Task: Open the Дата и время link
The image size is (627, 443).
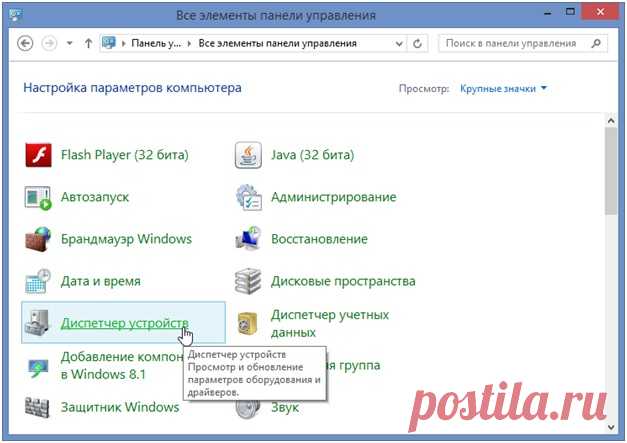Action: pos(101,281)
